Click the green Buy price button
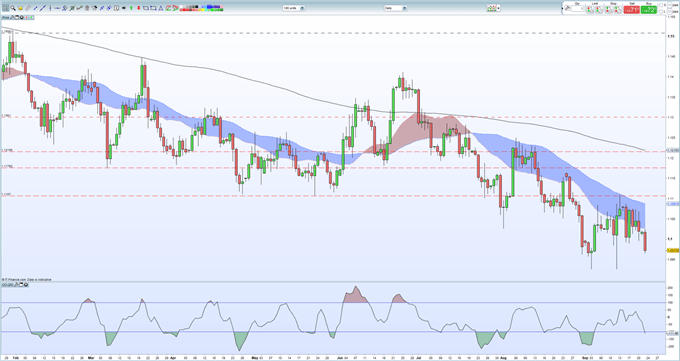 tap(649, 10)
